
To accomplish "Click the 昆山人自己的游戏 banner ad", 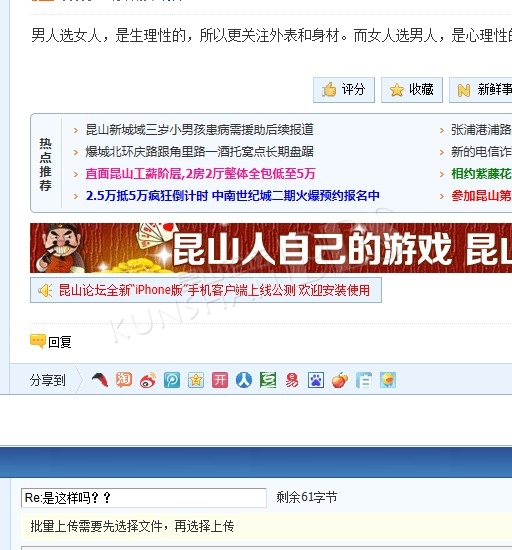I will point(271,248).
